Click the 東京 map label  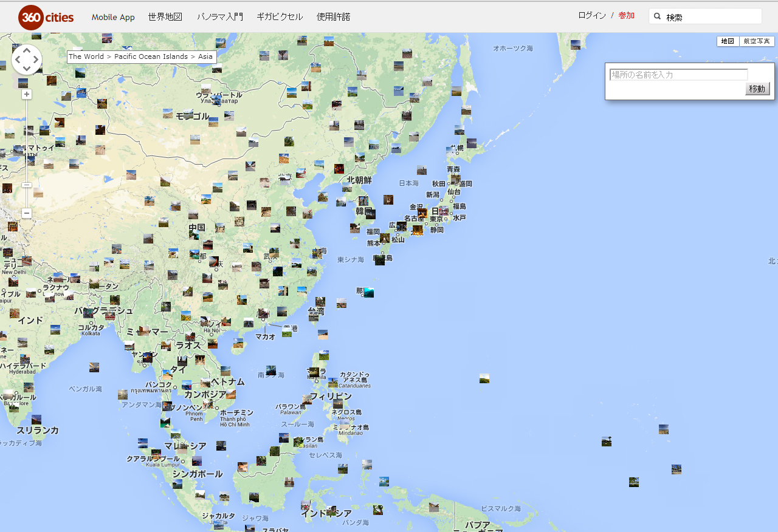(x=436, y=219)
